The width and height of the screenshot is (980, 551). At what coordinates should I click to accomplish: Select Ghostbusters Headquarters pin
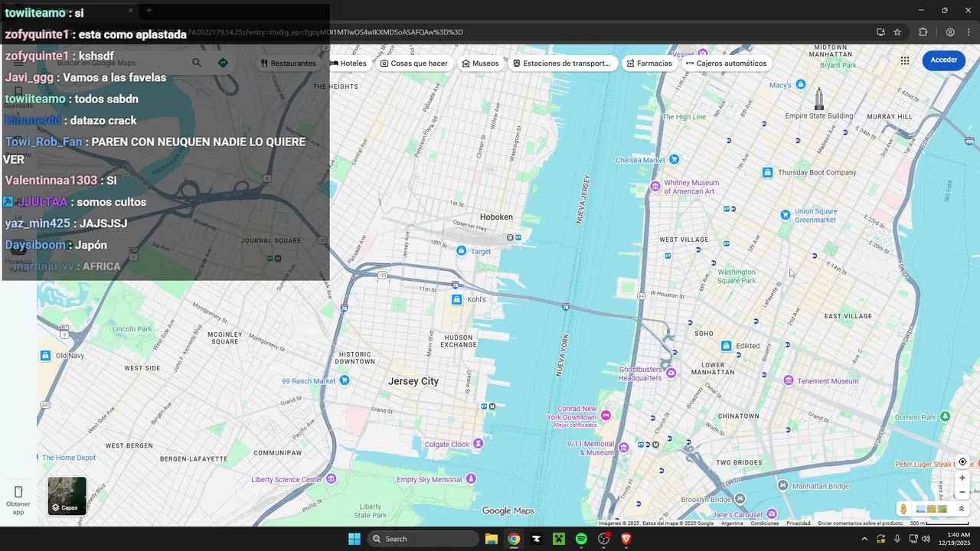point(671,373)
